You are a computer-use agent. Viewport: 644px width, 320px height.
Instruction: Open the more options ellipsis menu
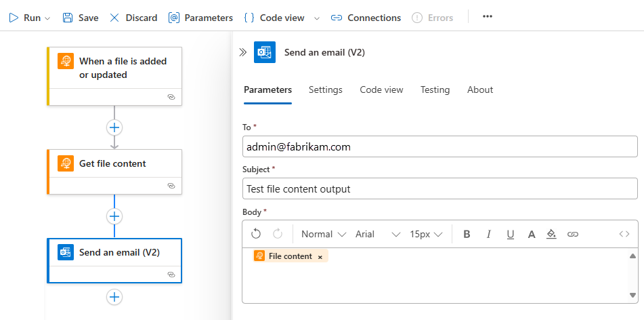pyautogui.click(x=487, y=17)
